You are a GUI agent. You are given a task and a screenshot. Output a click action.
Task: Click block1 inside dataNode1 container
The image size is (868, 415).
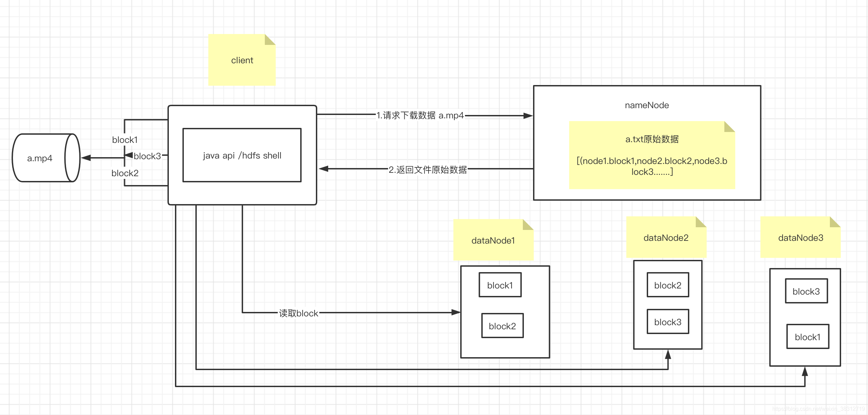[500, 285]
